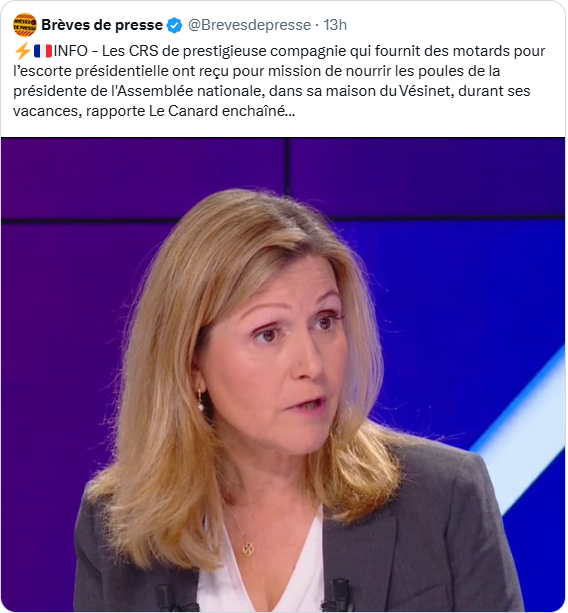This screenshot has width=568, height=613.
Task: Click the blue verified checkmark badge
Action: point(174,25)
